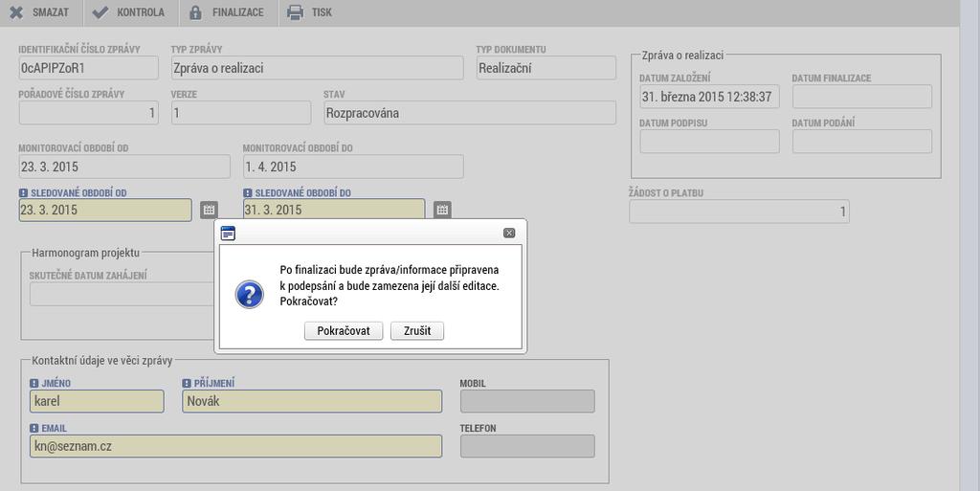Click the Tisk printer icon
Image resolution: width=980 pixels, height=491 pixels.
295,11
